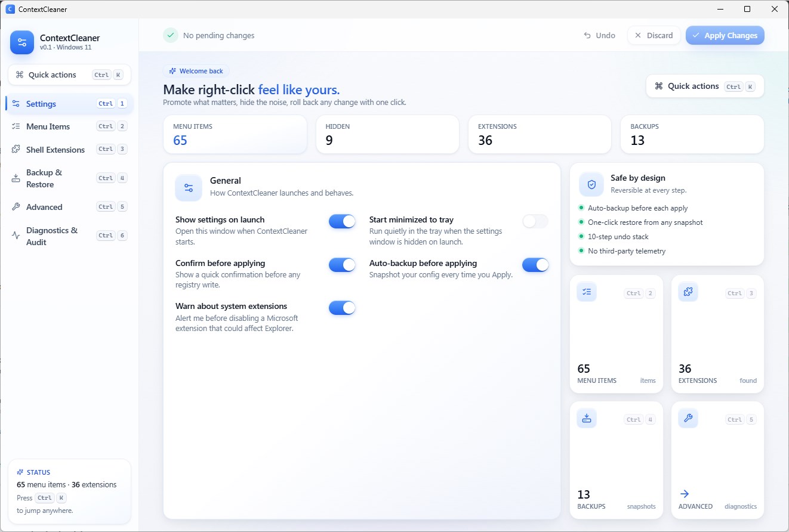Click the Menu Items checklist icon in sidebar
Image resolution: width=789 pixels, height=532 pixels.
[x=16, y=126]
